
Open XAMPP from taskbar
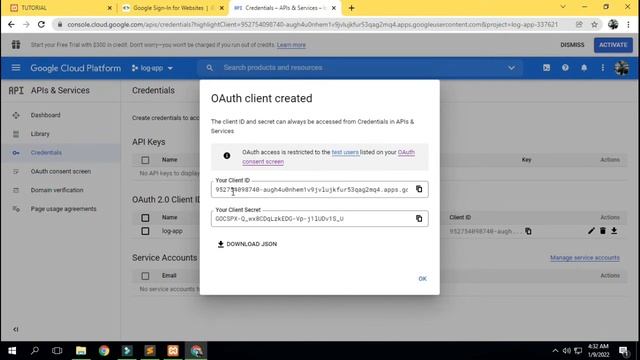point(173,351)
